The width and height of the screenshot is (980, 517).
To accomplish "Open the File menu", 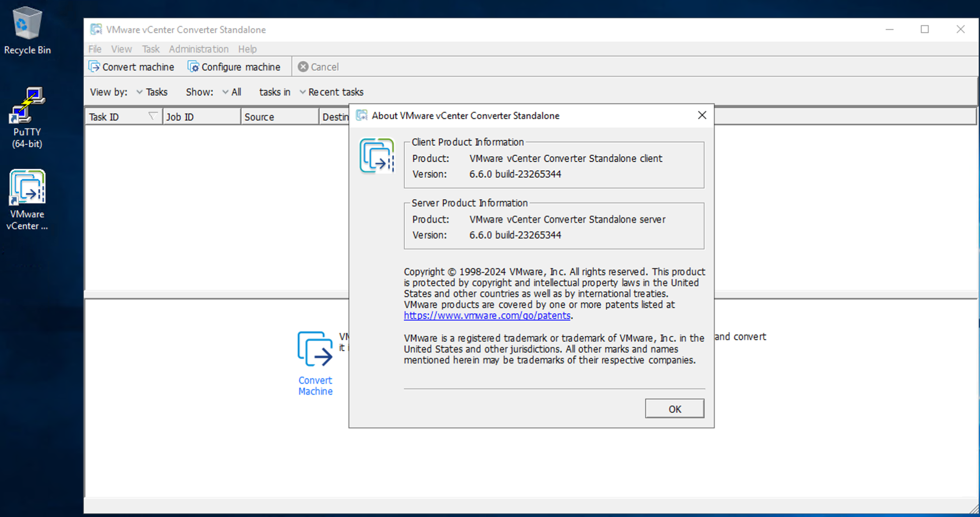I will tap(94, 49).
